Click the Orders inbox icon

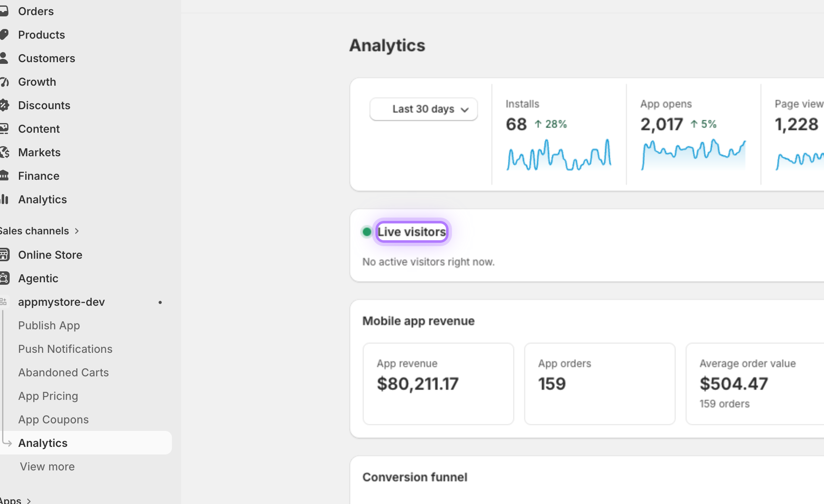(x=4, y=11)
